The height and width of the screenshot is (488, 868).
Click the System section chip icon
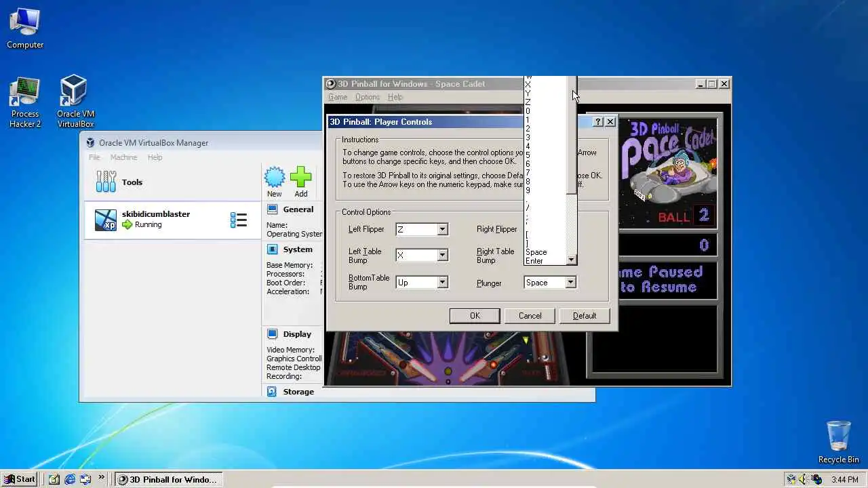point(272,249)
